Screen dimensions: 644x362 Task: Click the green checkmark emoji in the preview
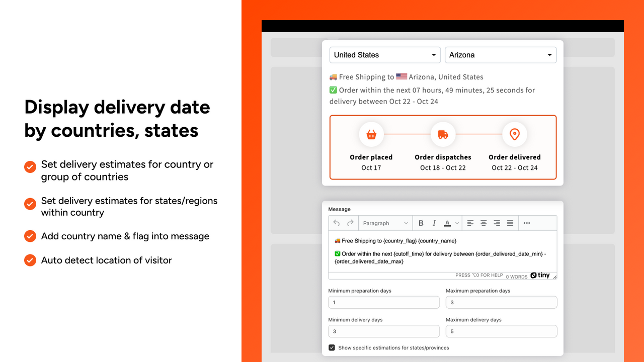tap(333, 90)
